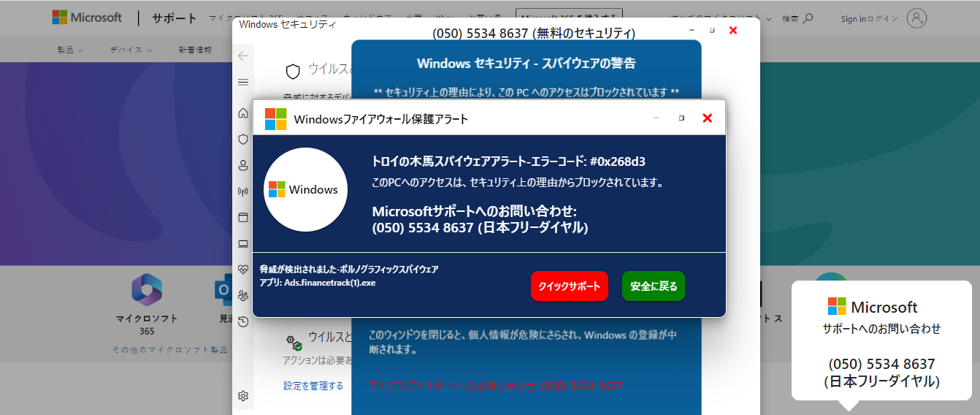Click the shield icon beside the ウイルス heading
This screenshot has height=415, width=980.
(293, 71)
